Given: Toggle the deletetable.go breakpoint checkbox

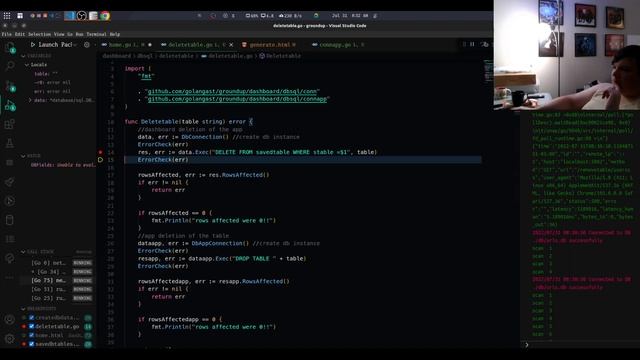Looking at the screenshot, I should 31,327.
